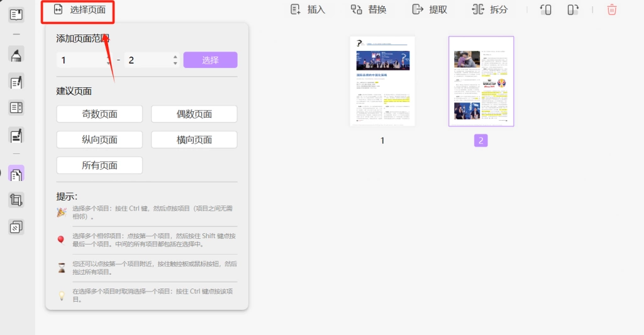Viewport: 644px width, 335px height.
Task: Delete selected page with trash icon
Action: (x=612, y=9)
